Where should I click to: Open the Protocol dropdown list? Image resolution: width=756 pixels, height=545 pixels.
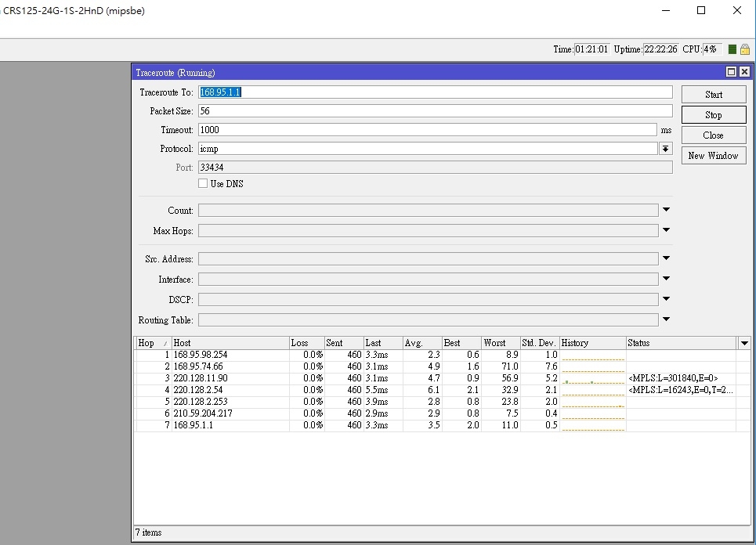[x=665, y=149]
